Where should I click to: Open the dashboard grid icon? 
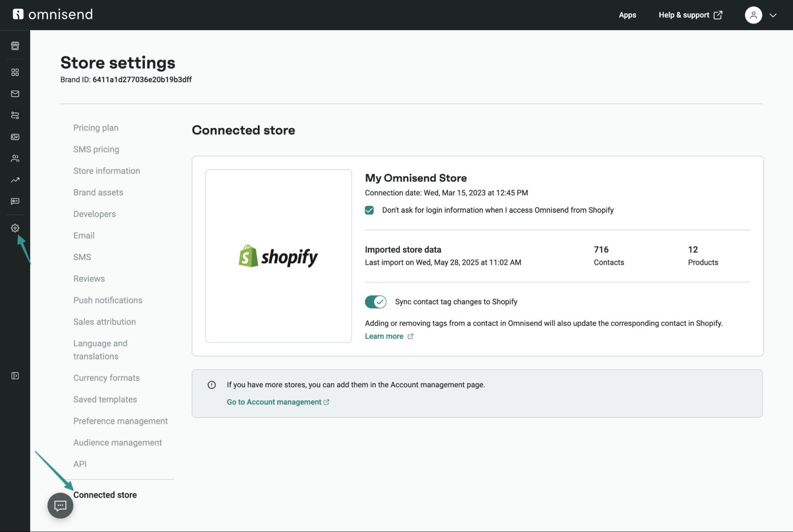(15, 72)
